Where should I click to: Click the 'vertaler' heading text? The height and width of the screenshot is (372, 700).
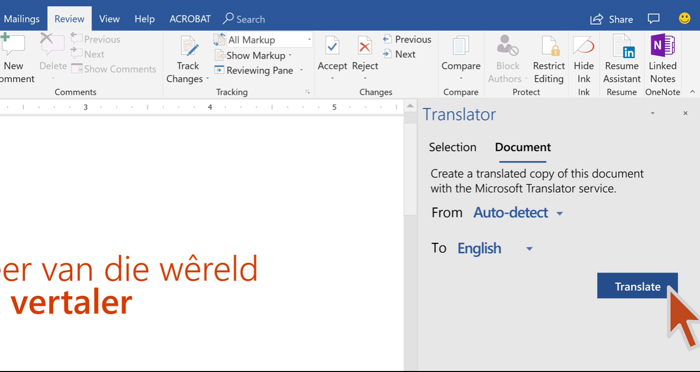pyautogui.click(x=71, y=303)
